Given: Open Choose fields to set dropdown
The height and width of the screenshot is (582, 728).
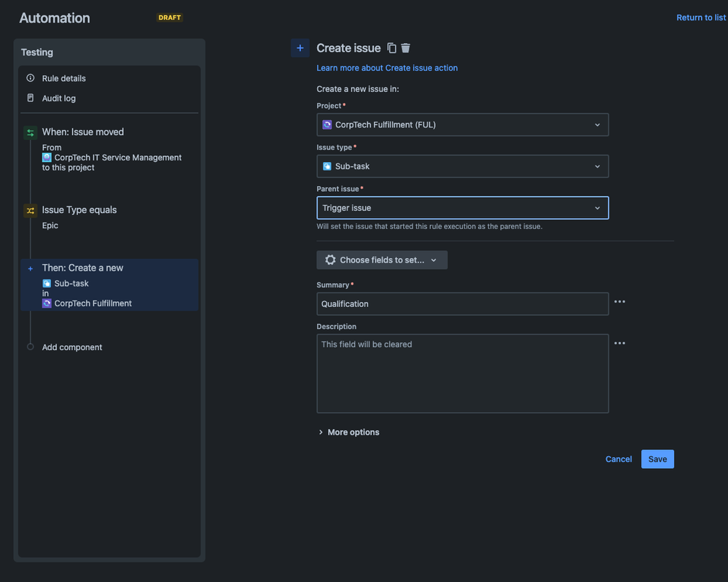Looking at the screenshot, I should [x=382, y=260].
